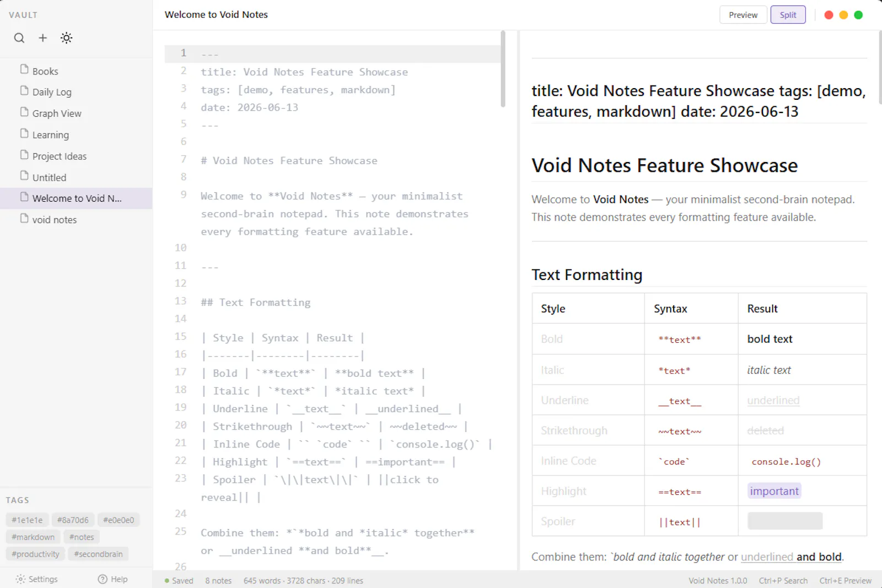Click 'Void Notes 1.0.0' version text
Image resolution: width=882 pixels, height=588 pixels.
(x=718, y=581)
